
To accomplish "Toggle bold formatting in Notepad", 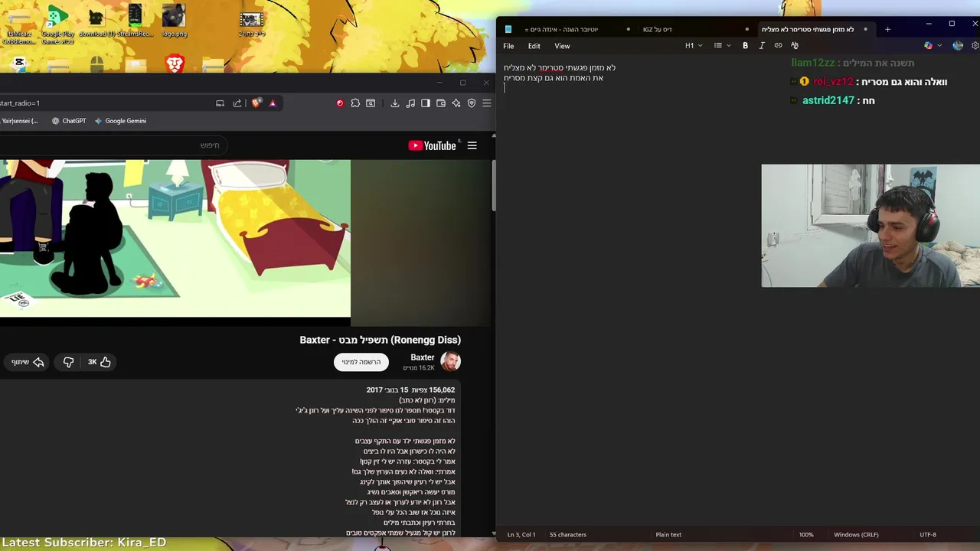I will (x=745, y=46).
